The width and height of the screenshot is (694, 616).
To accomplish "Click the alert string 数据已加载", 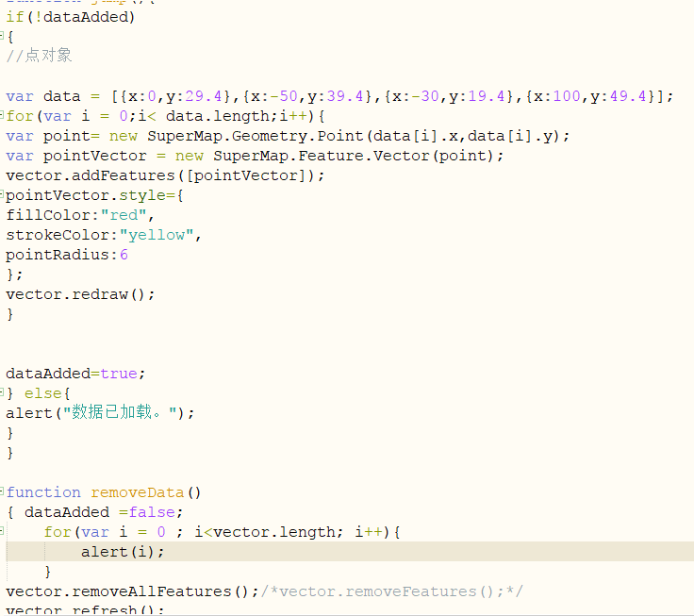I will [x=120, y=413].
